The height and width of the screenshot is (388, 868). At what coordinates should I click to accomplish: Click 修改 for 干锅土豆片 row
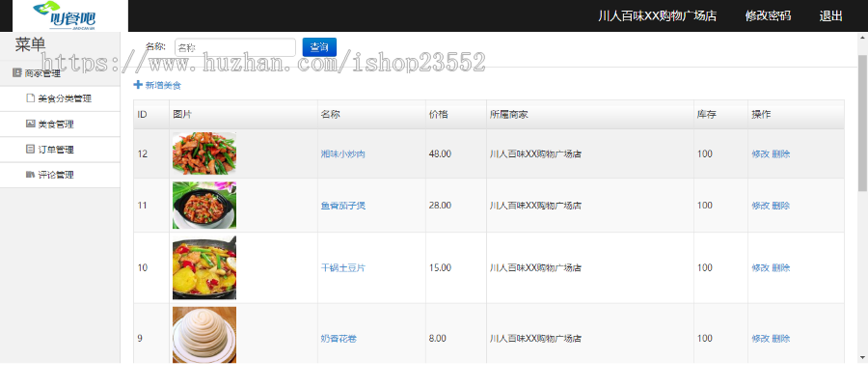point(760,267)
